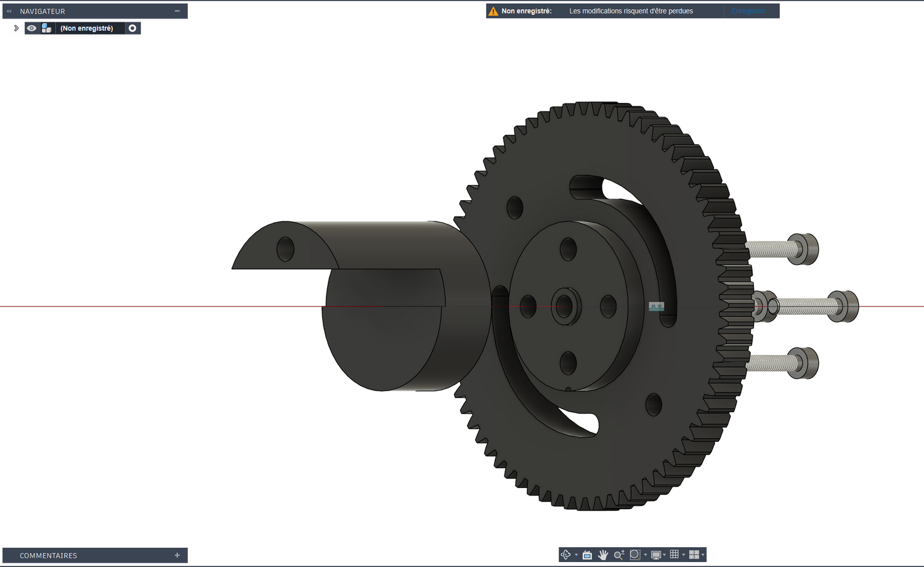Click the Grid and Snaps icon
924x567 pixels.
point(675,555)
